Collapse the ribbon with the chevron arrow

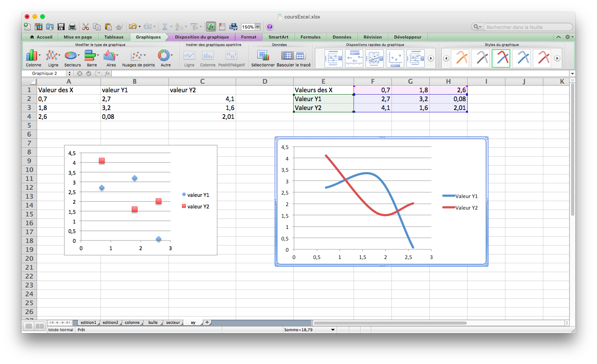coord(558,37)
